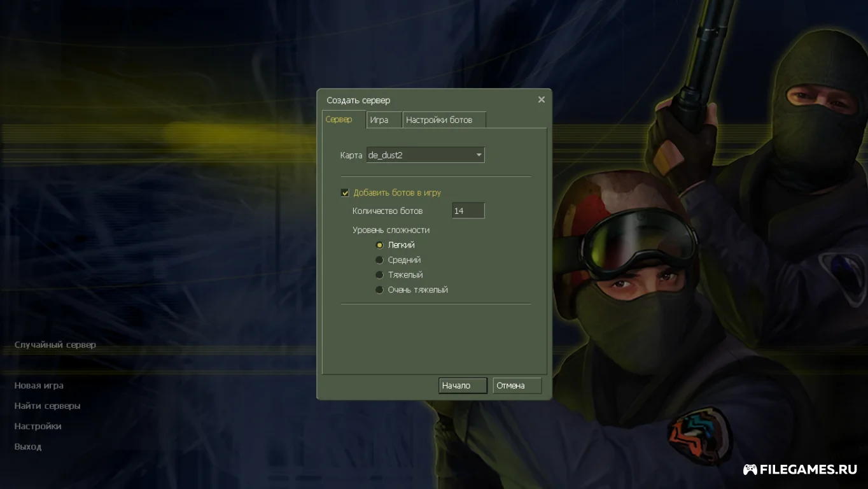This screenshot has height=489, width=868.
Task: Click the Отмена button
Action: [x=517, y=386]
